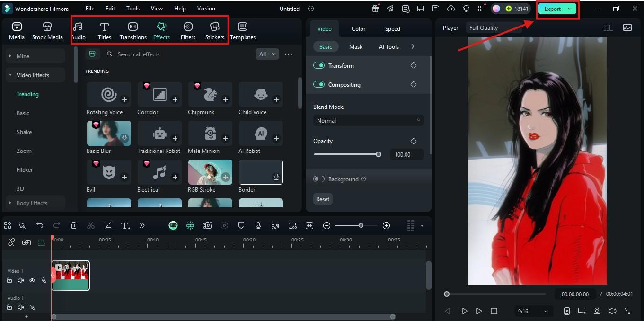Zoom in the timeline with the plus button
The image size is (644, 321).
pos(386,225)
